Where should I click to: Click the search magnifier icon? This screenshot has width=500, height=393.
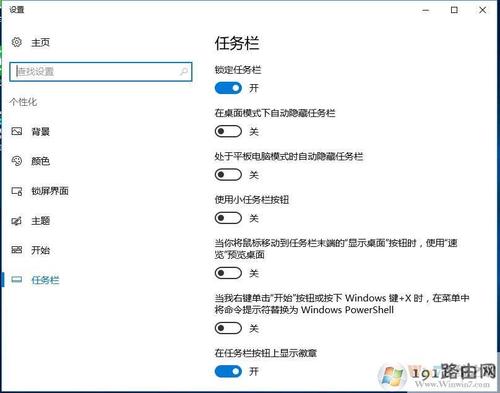pos(184,71)
